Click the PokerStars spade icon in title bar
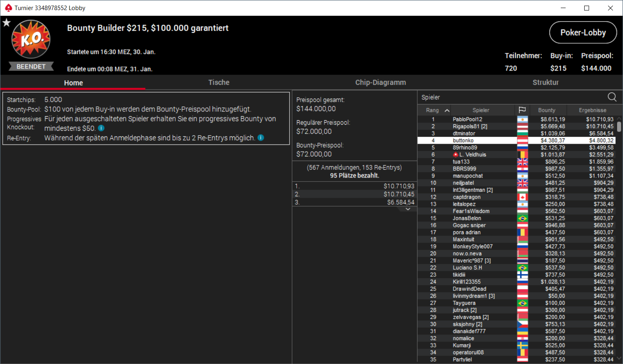The image size is (623, 364). (8, 8)
